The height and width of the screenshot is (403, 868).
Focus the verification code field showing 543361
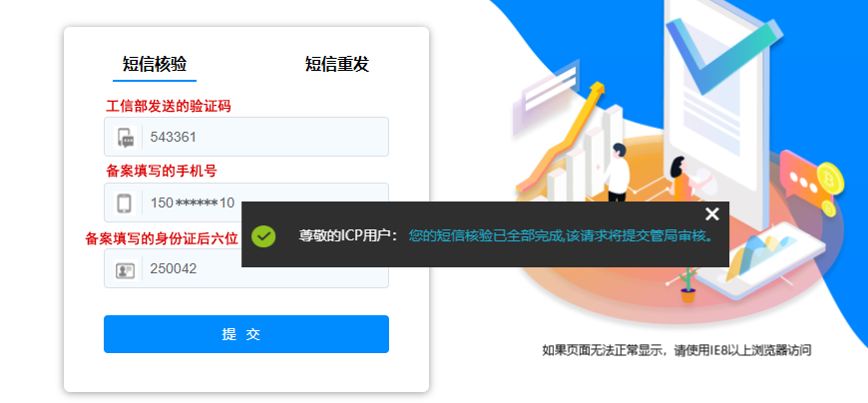[x=246, y=137]
